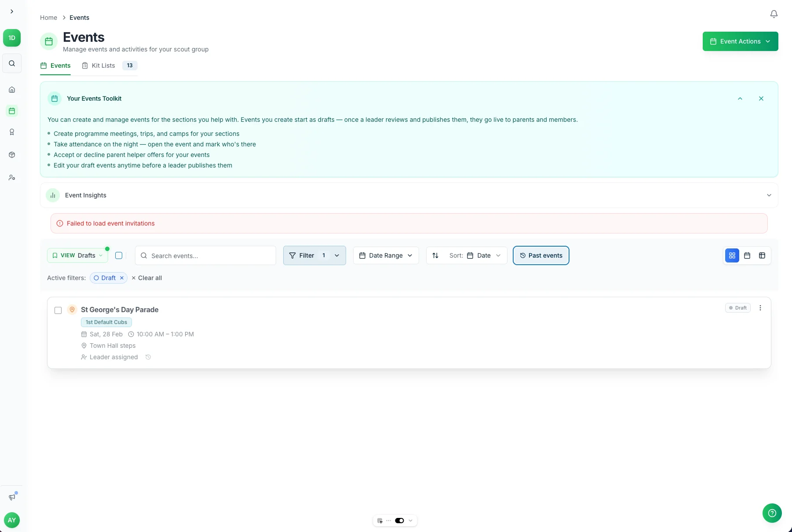792x532 pixels.
Task: Collapse the Your Events Toolkit panel
Action: (740, 98)
